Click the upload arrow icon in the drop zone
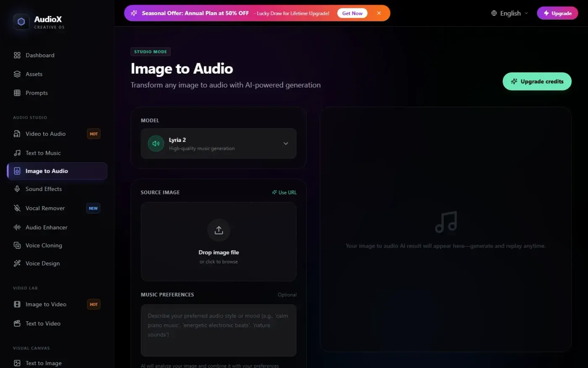The width and height of the screenshot is (588, 368). click(x=219, y=230)
